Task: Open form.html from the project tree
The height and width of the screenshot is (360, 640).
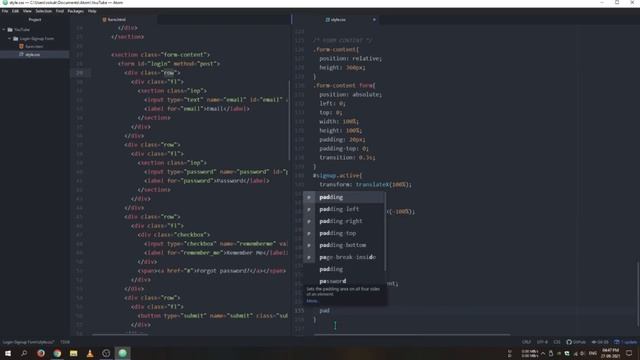Action: (34, 47)
